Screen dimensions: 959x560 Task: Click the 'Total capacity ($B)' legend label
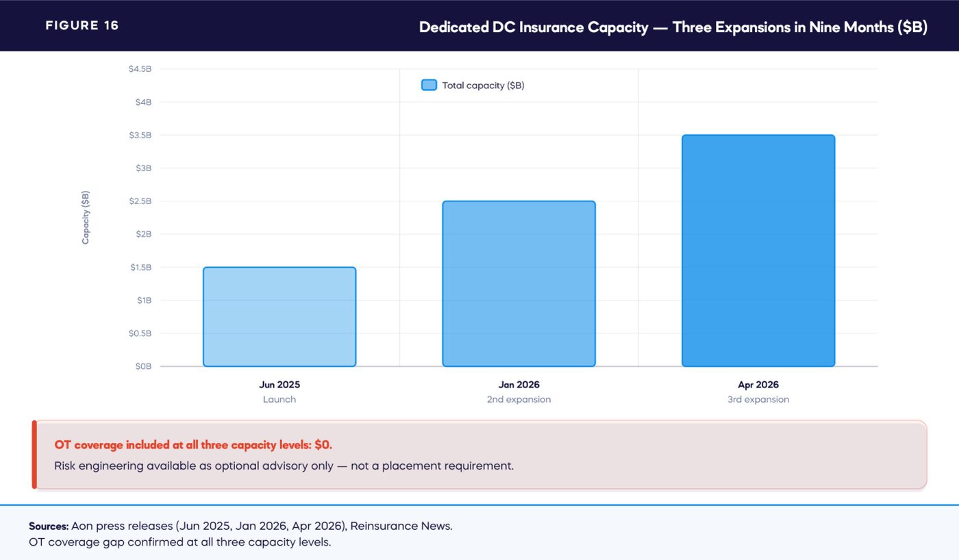483,86
